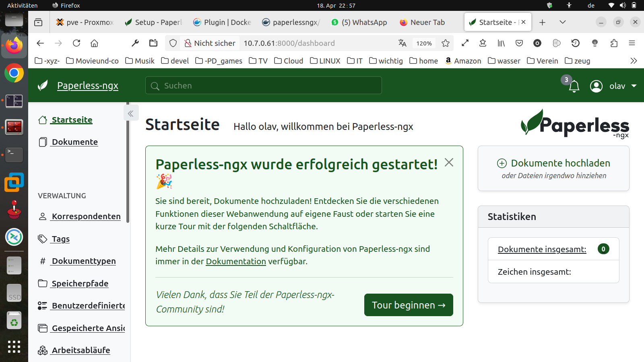Switch to the pve - Proxmox tab
The width and height of the screenshot is (644, 362).
(85, 22)
